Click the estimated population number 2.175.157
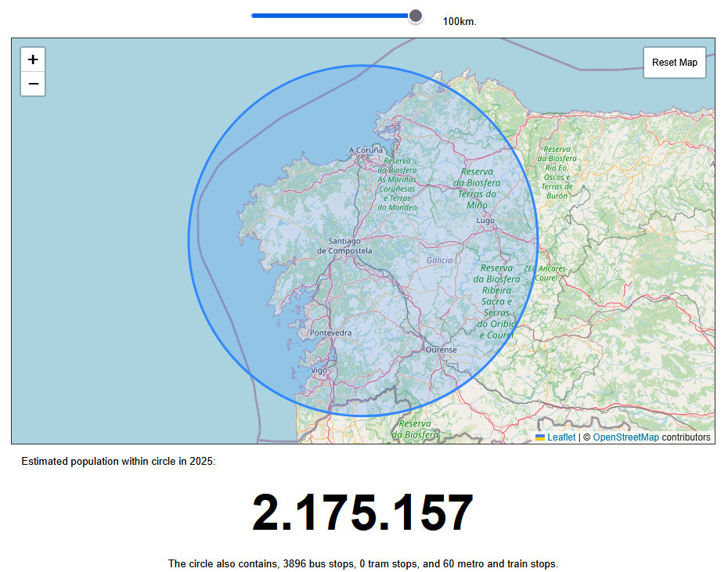728x572 pixels. coord(362,514)
